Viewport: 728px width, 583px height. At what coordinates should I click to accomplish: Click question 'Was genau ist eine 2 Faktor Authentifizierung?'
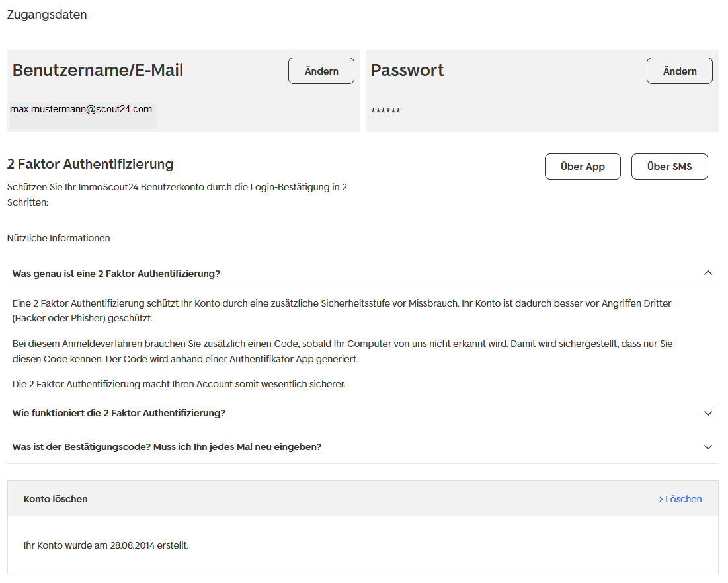[116, 274]
